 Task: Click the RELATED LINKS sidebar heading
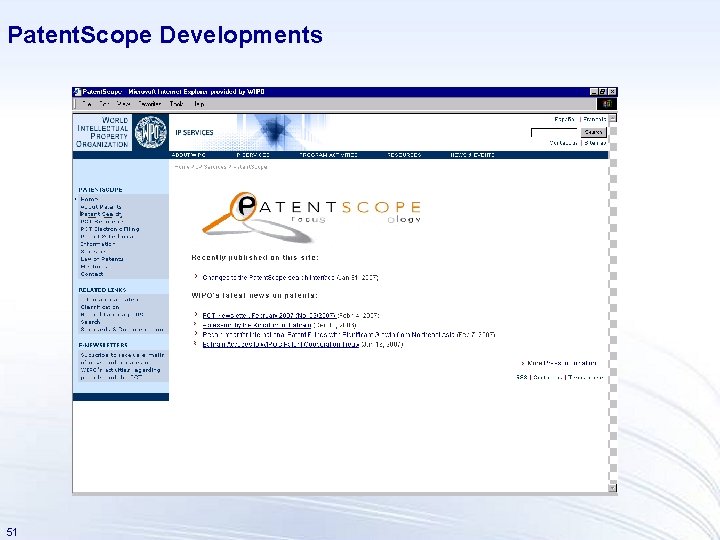(x=102, y=290)
